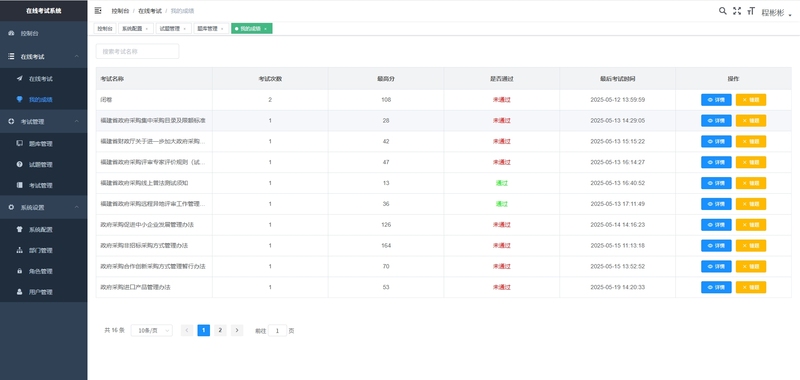Select page 1 in pagination
This screenshot has height=380, width=800.
pos(204,331)
